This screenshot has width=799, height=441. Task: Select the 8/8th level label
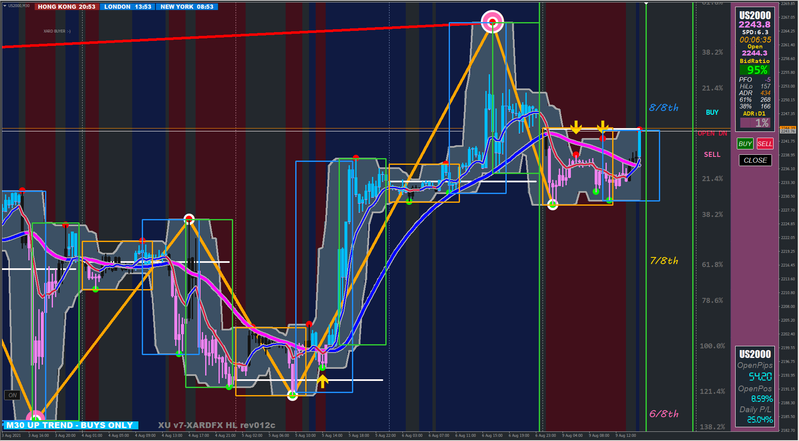pyautogui.click(x=663, y=108)
